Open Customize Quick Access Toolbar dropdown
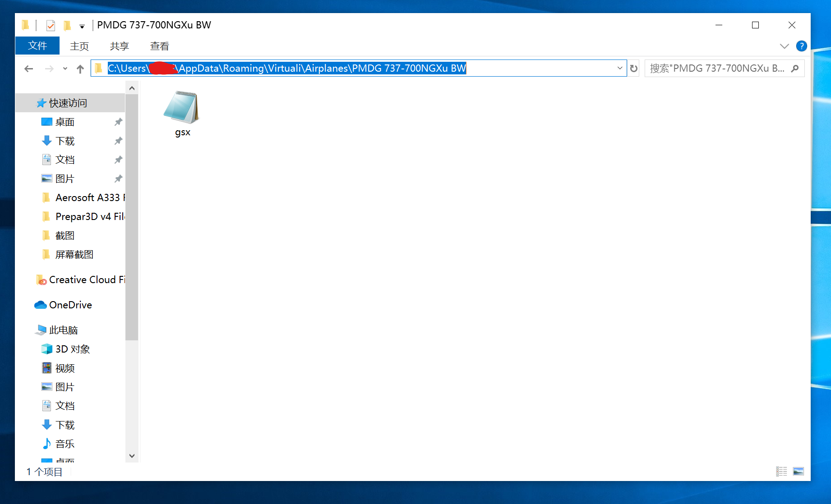This screenshot has width=831, height=504. pos(82,26)
